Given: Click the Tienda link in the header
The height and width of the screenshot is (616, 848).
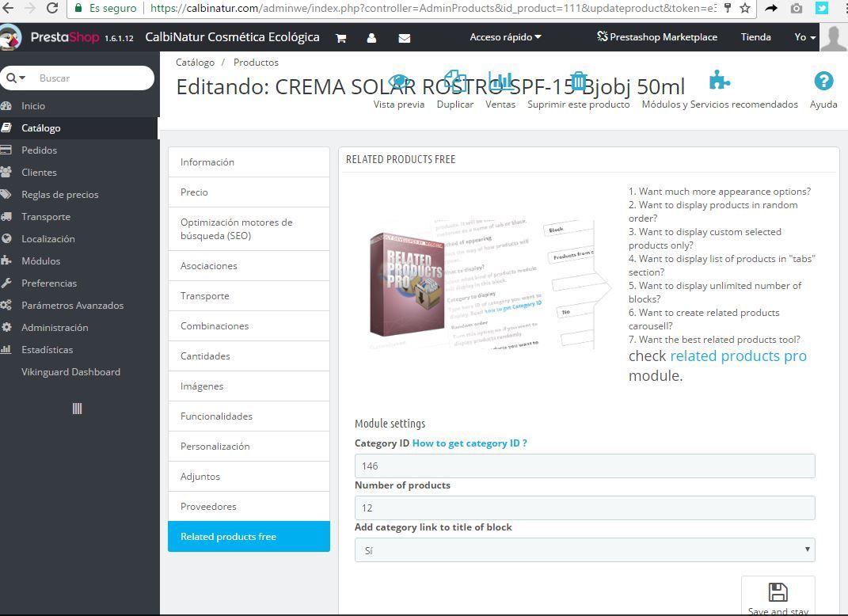Looking at the screenshot, I should point(755,36).
